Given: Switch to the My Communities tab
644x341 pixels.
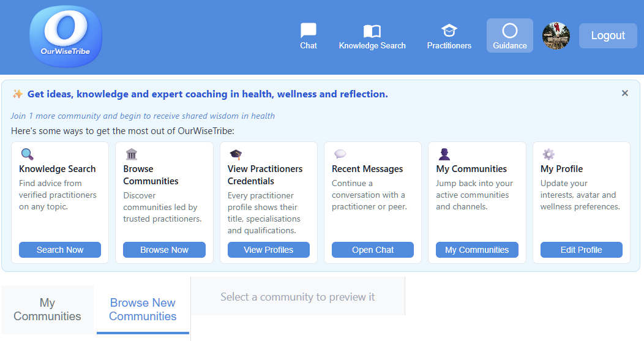Looking at the screenshot, I should [x=47, y=310].
